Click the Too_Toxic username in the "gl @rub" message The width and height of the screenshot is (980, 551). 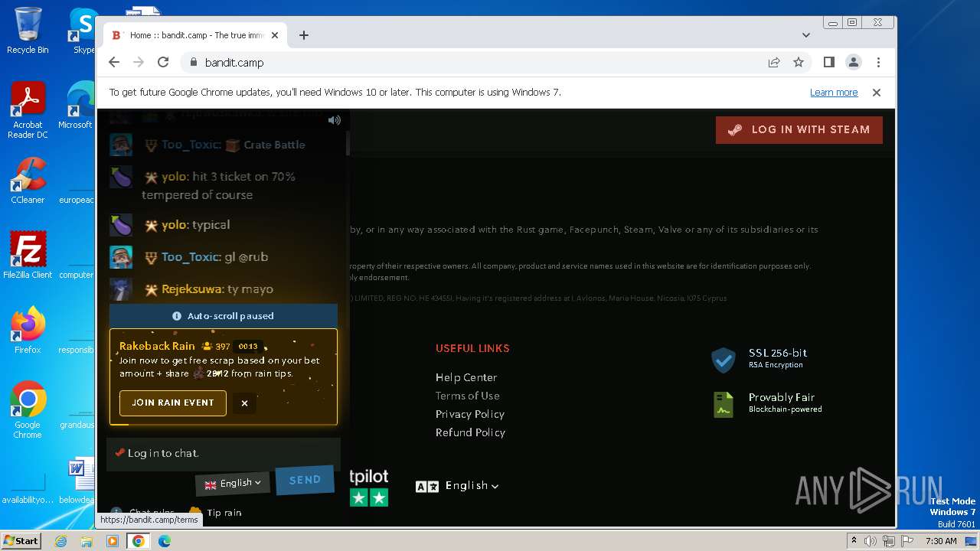191,257
